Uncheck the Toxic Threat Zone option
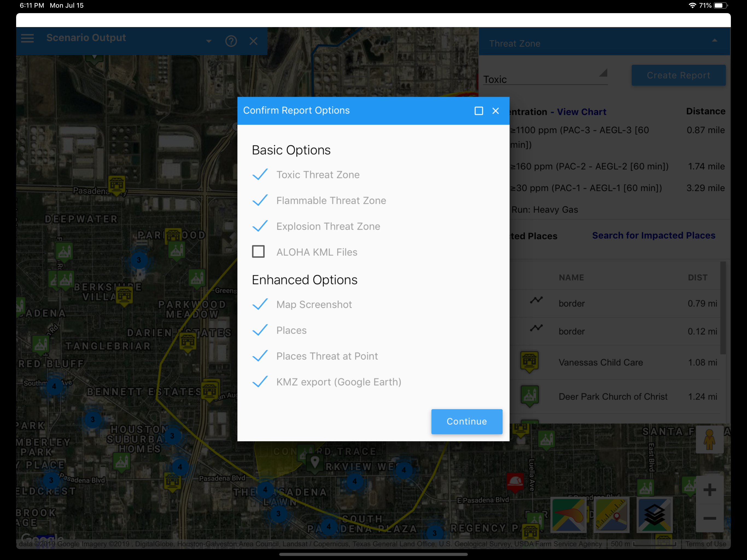The height and width of the screenshot is (560, 747). tap(260, 175)
